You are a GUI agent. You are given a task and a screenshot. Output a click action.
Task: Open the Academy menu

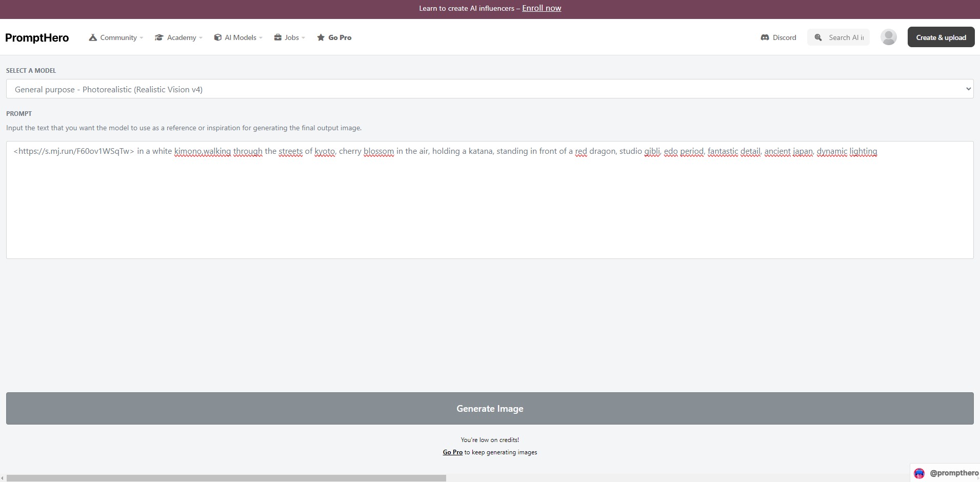178,37
